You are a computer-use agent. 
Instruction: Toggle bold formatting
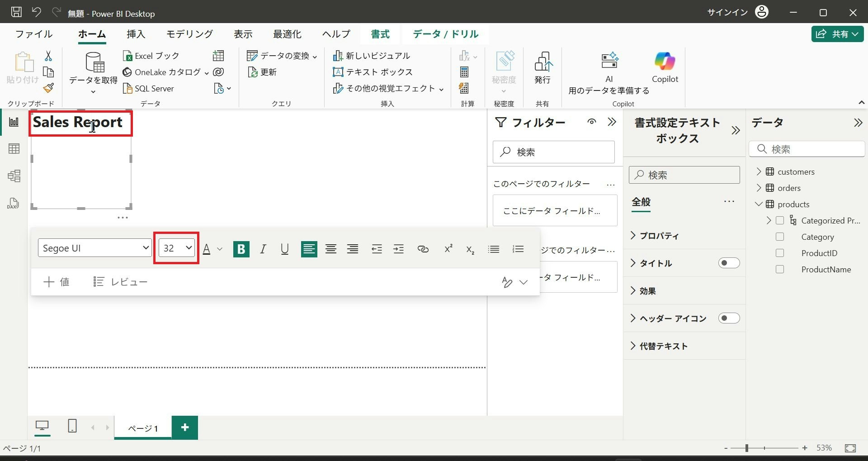(x=241, y=249)
